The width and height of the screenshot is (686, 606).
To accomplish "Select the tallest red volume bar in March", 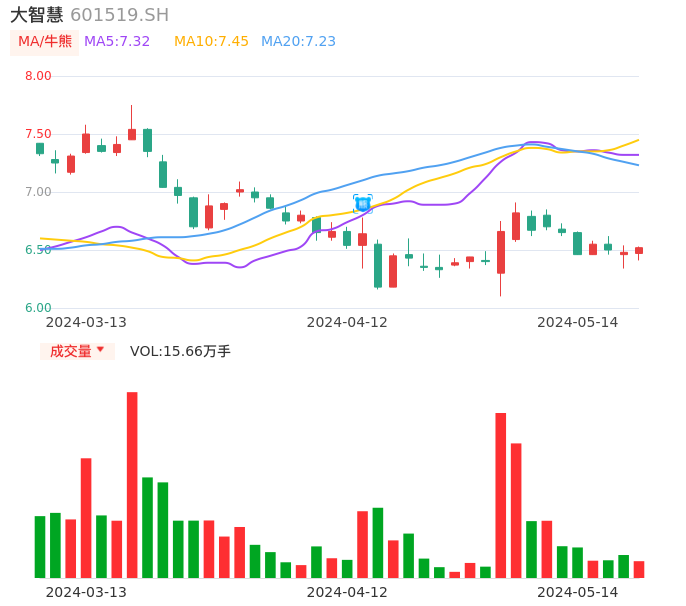I will (132, 484).
